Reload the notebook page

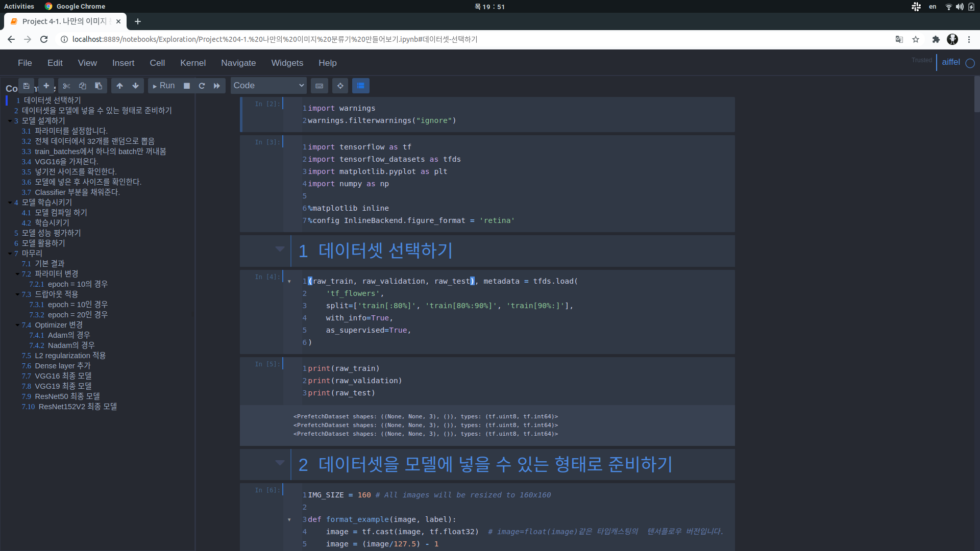(x=44, y=39)
